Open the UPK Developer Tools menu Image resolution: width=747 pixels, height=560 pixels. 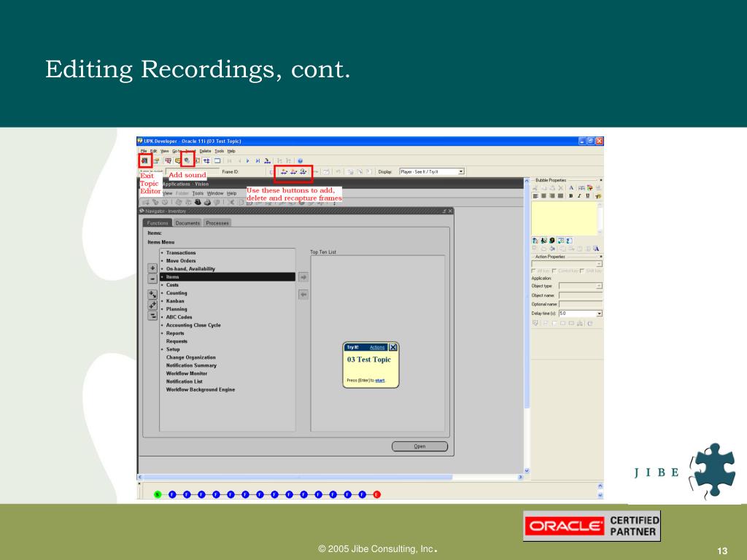(219, 151)
